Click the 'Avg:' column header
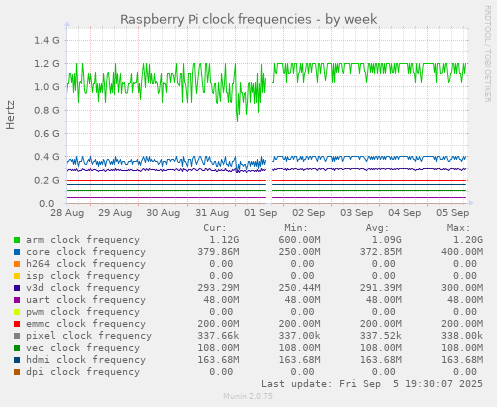 [377, 228]
